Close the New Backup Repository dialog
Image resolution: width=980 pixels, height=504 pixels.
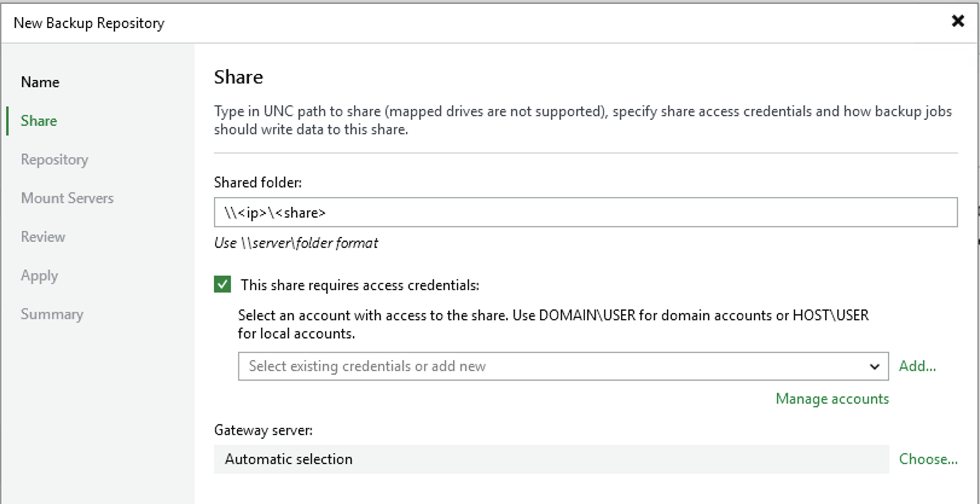tap(958, 21)
